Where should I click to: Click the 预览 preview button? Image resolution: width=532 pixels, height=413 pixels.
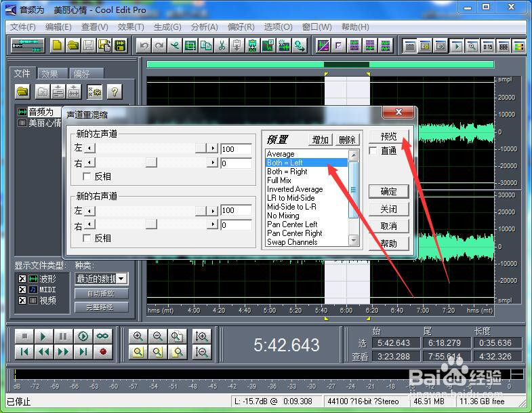[x=388, y=136]
